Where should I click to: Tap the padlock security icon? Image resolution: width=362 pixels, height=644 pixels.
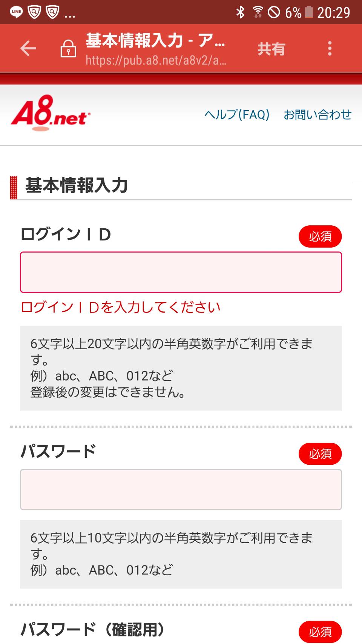tap(68, 49)
